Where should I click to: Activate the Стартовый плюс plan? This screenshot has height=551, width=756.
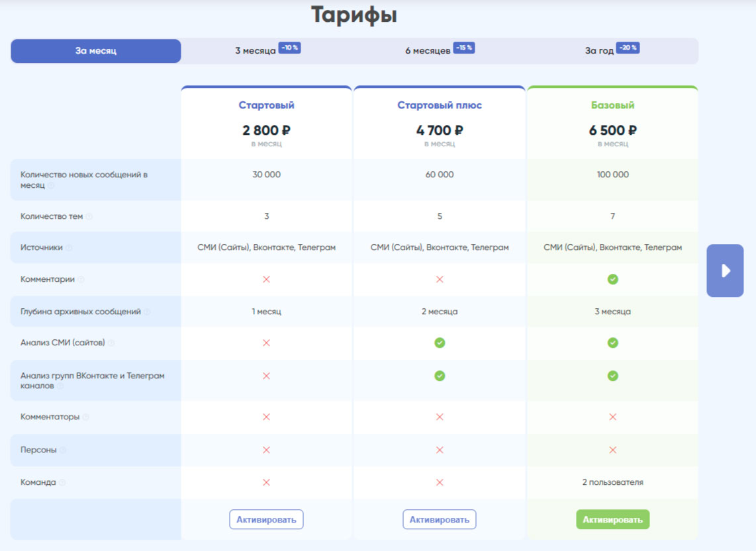(439, 519)
